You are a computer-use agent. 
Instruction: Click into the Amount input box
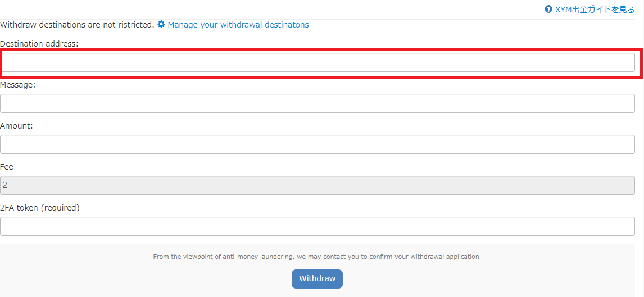pyautogui.click(x=318, y=144)
